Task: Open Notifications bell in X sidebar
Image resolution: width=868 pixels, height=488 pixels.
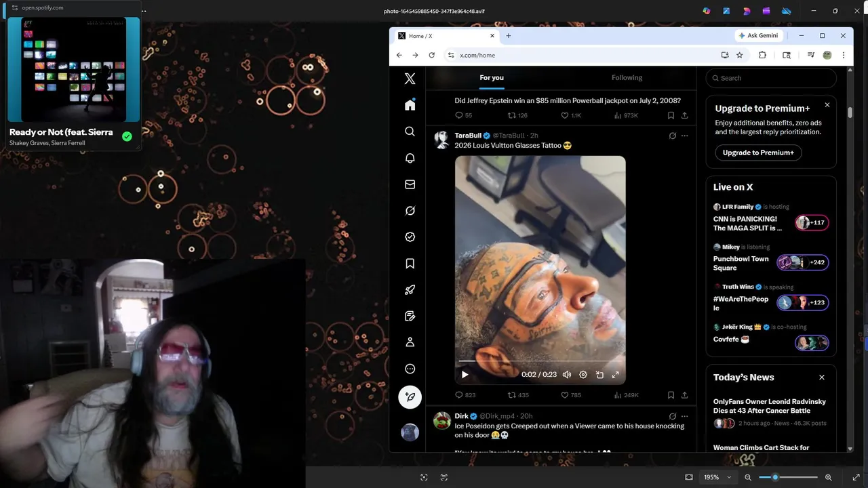Action: pyautogui.click(x=410, y=158)
